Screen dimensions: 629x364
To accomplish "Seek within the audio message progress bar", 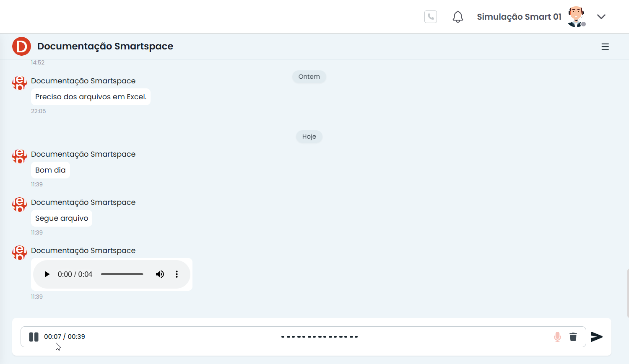I will point(122,274).
